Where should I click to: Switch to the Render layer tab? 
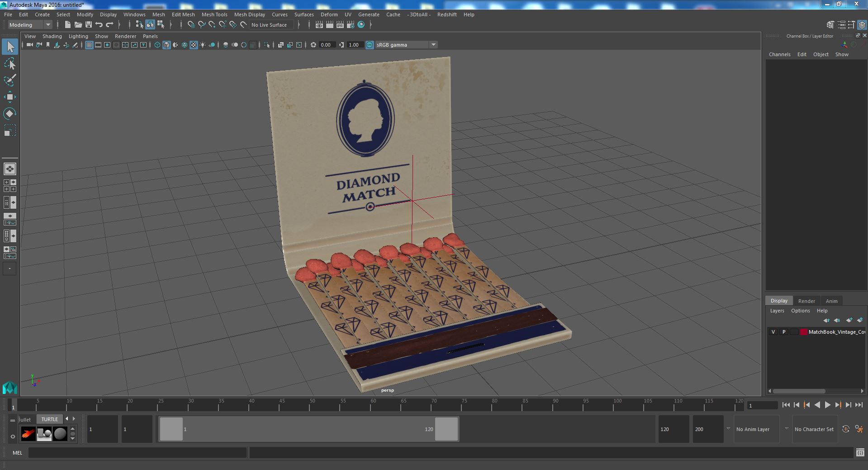tap(806, 301)
